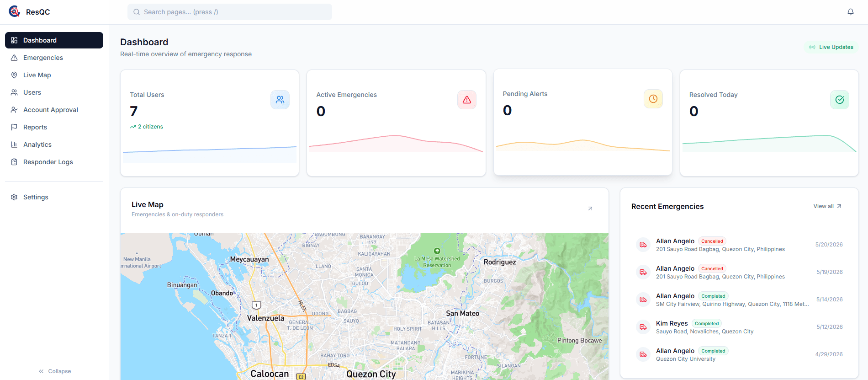Open Live Map from sidebar
868x380 pixels.
tap(54, 75)
